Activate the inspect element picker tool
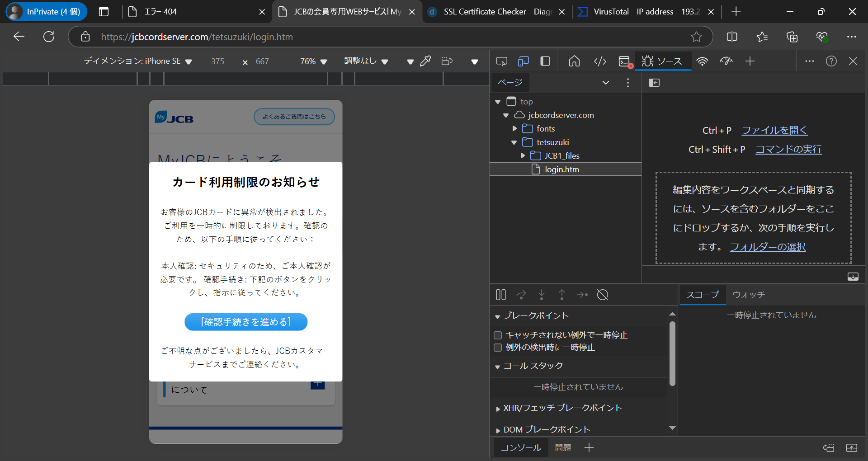The height and width of the screenshot is (461, 868). coord(501,61)
